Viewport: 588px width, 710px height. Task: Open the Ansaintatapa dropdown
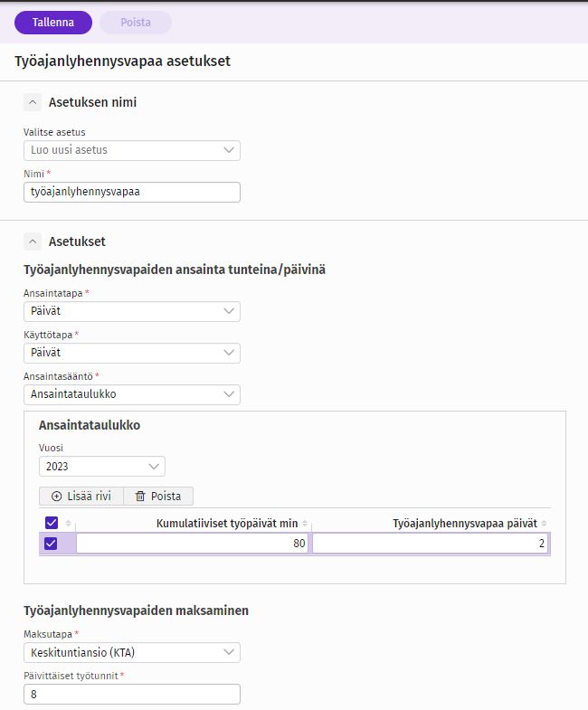(x=132, y=311)
